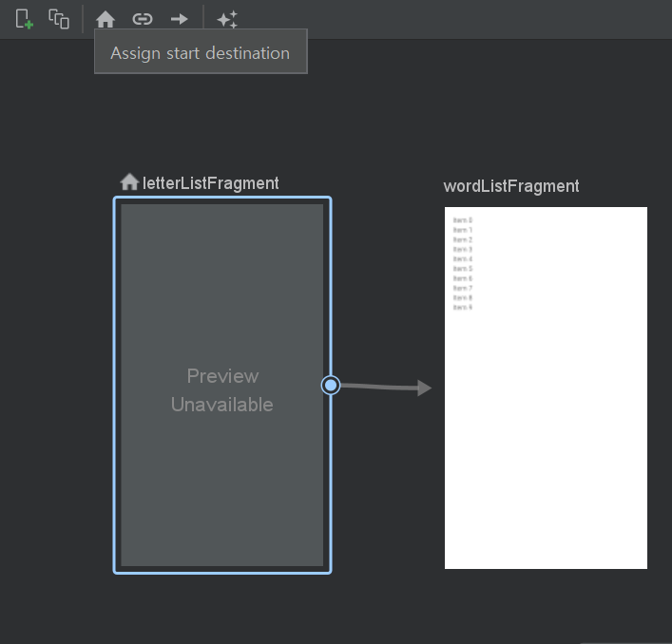Image resolution: width=672 pixels, height=644 pixels.
Task: Click the letterListFragment label text
Action: [x=210, y=183]
